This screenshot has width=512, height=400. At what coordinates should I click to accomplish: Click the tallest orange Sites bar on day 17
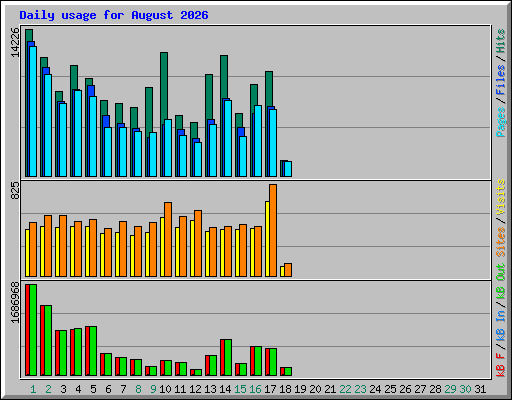click(x=273, y=230)
